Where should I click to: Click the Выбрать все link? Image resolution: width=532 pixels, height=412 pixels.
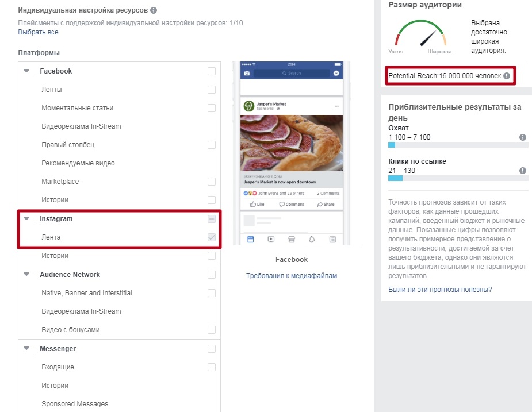click(38, 32)
